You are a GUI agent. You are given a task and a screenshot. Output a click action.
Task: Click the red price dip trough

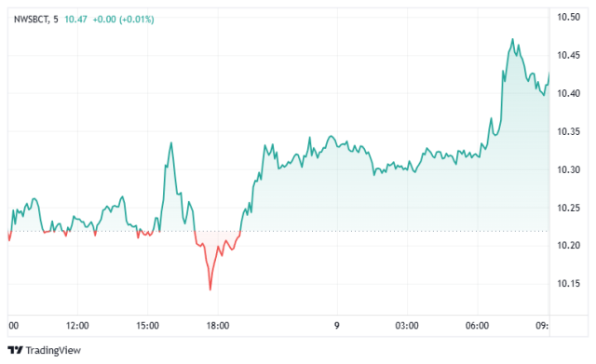tap(210, 289)
